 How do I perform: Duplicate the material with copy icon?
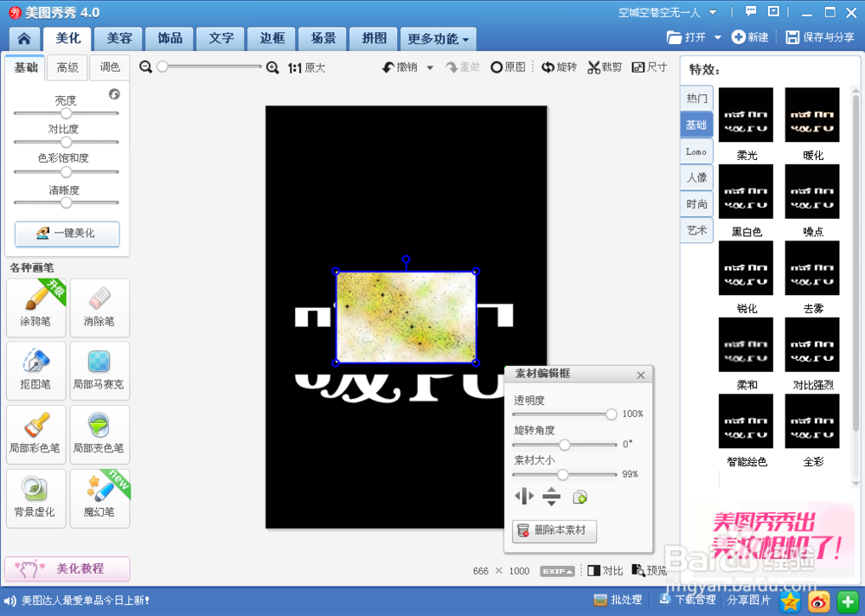[580, 497]
